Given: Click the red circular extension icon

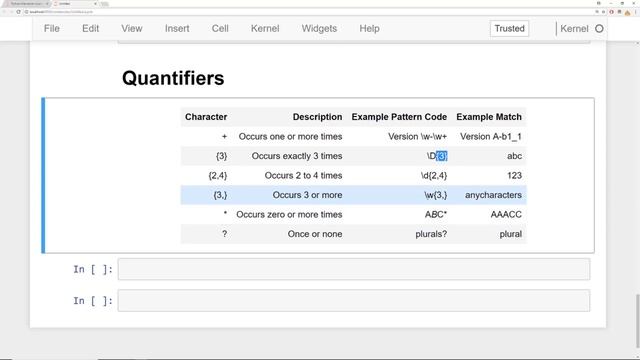Looking at the screenshot, I should pos(611,12).
